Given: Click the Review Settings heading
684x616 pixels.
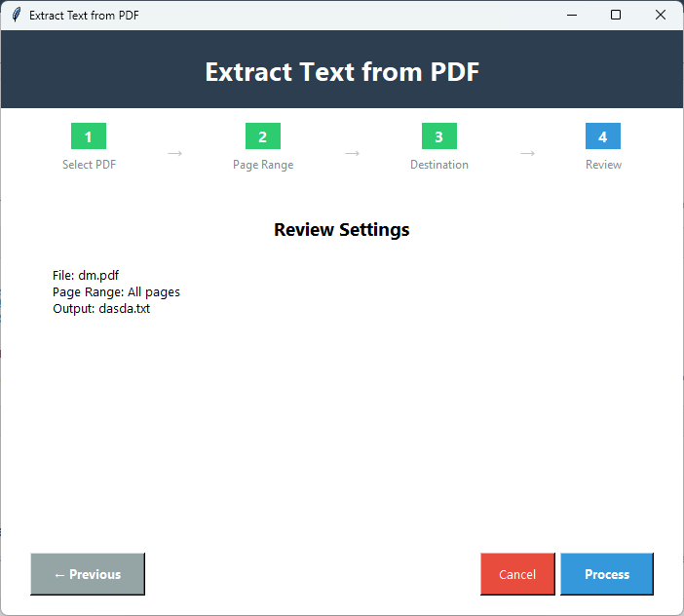Looking at the screenshot, I should pos(342,229).
